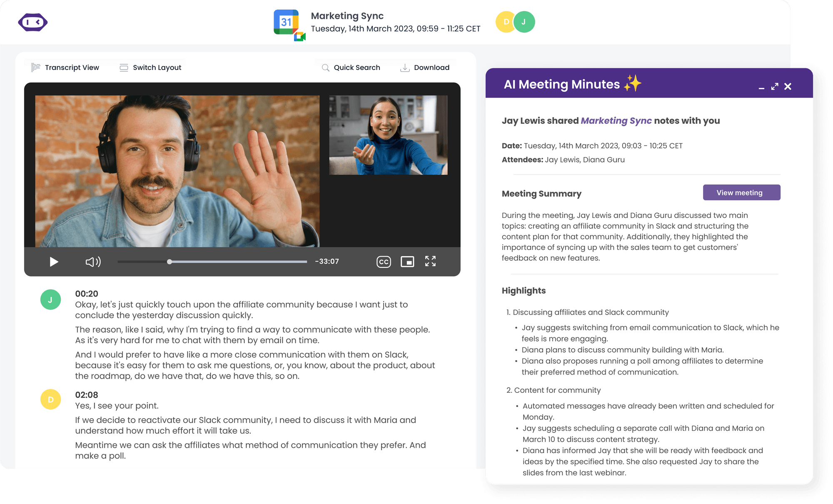This screenshot has width=833, height=504.
Task: Expand Jay's speaker avatar at timestamp 00:20
Action: coord(51,299)
